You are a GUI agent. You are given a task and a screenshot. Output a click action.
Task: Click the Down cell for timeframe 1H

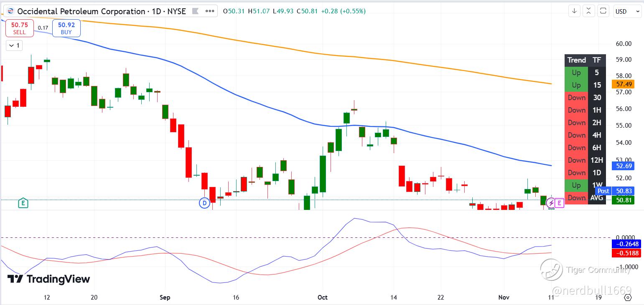tap(576, 110)
